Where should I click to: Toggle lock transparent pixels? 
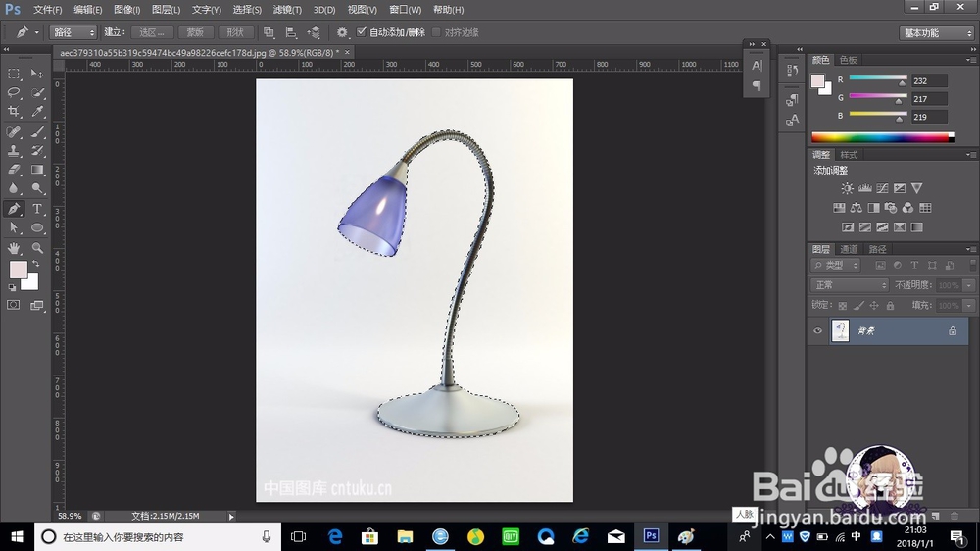843,306
